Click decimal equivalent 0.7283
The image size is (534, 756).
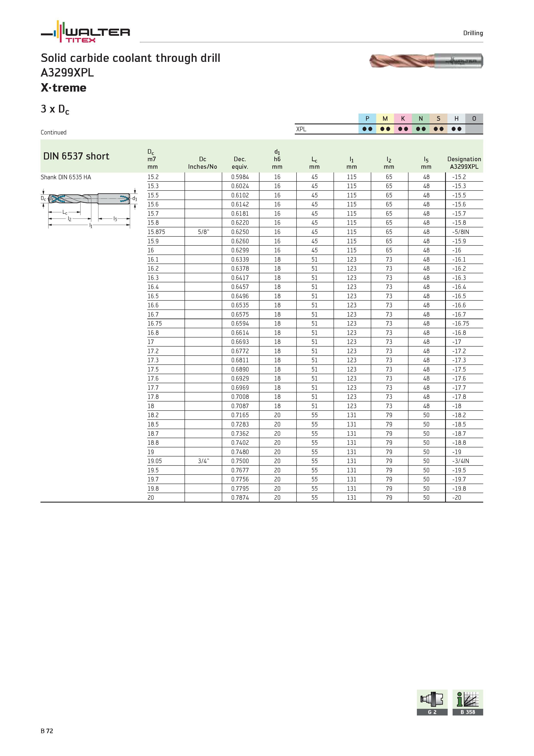(240, 424)
